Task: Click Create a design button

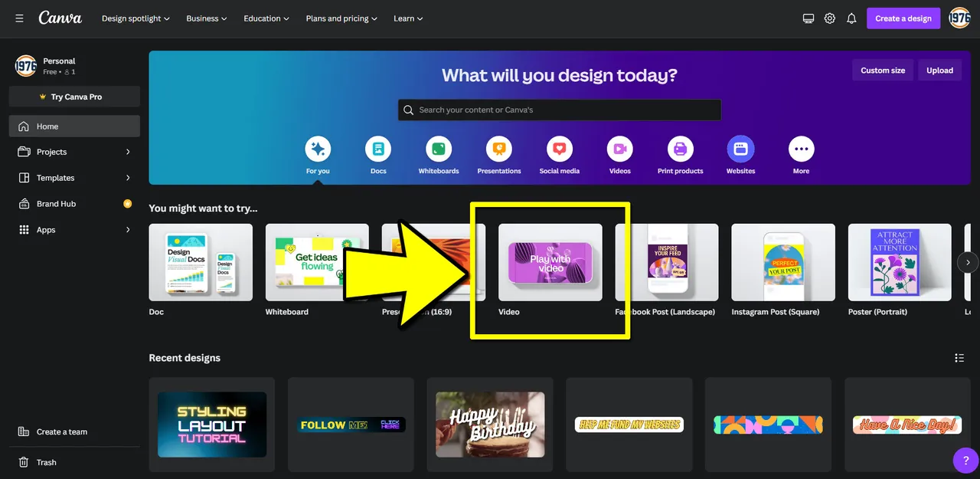Action: click(x=903, y=18)
